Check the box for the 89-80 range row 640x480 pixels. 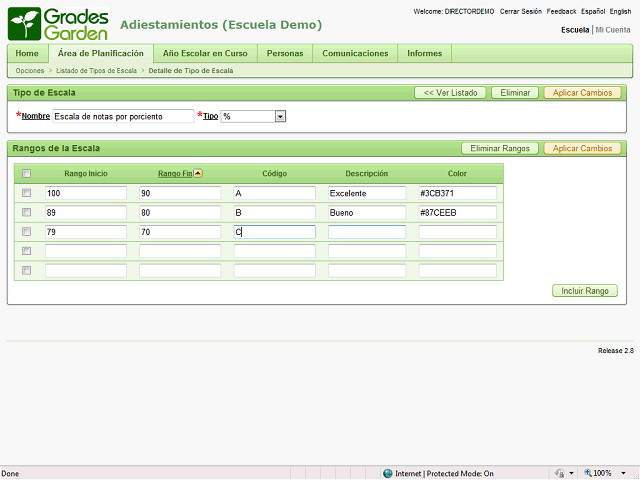27,212
